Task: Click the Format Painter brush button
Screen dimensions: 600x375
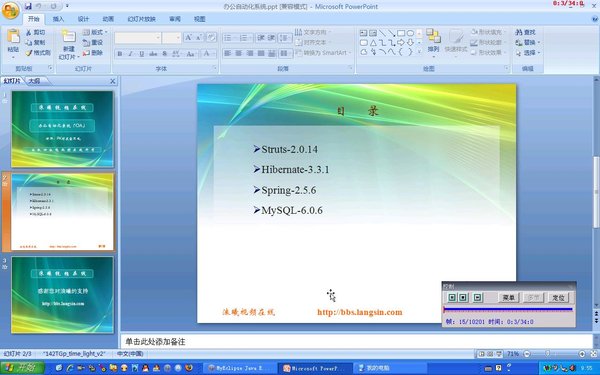Action: pyautogui.click(x=38, y=53)
